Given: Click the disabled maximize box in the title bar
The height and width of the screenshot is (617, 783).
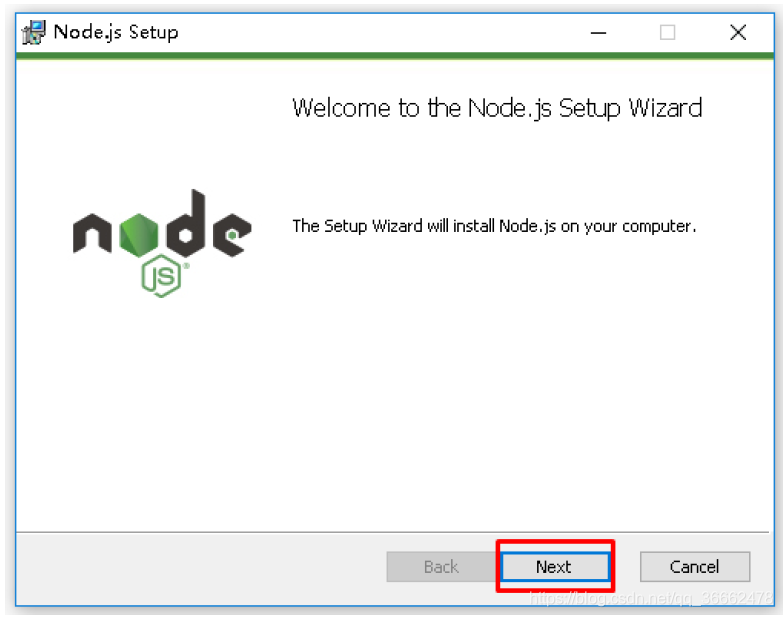Looking at the screenshot, I should (x=668, y=33).
